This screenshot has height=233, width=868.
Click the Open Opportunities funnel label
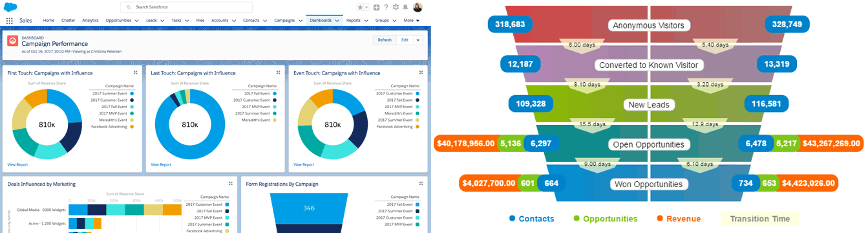pos(650,144)
